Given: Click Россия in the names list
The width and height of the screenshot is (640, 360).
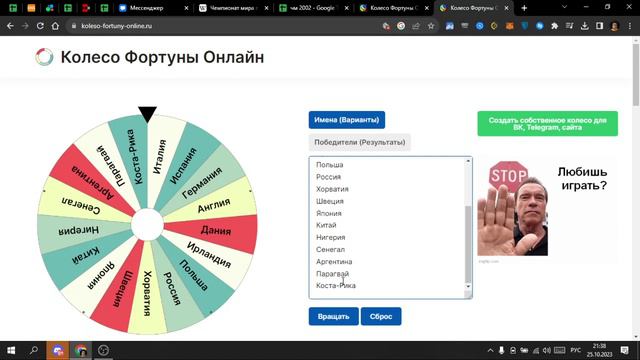Looking at the screenshot, I should tap(328, 177).
